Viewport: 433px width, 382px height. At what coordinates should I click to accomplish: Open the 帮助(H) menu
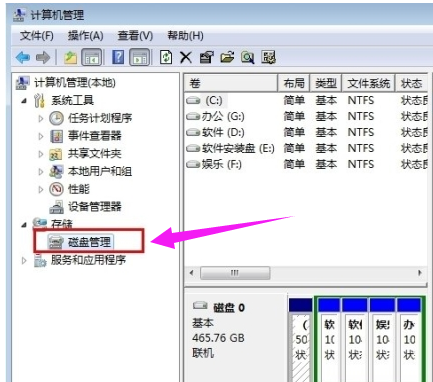[185, 35]
